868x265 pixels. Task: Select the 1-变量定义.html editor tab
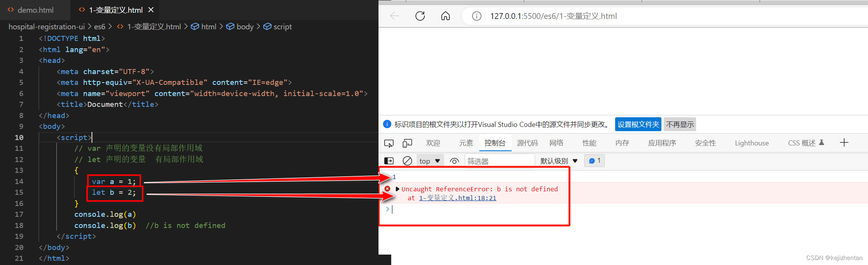tap(116, 10)
